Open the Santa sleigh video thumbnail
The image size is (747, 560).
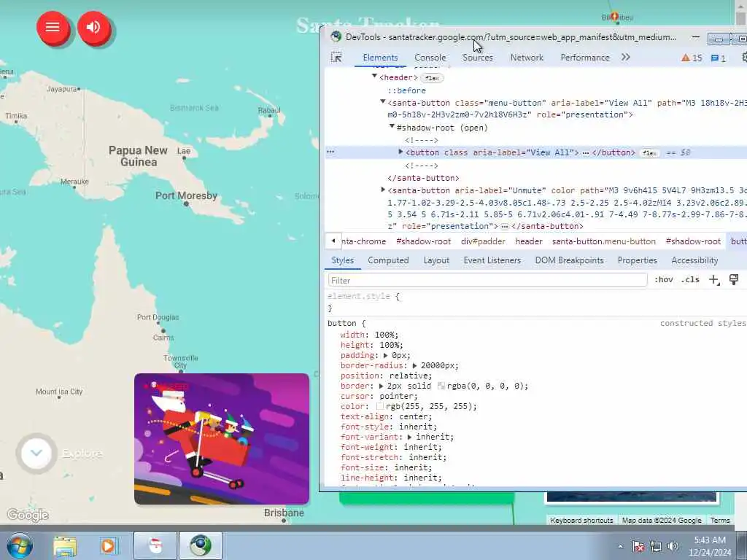[x=222, y=438]
